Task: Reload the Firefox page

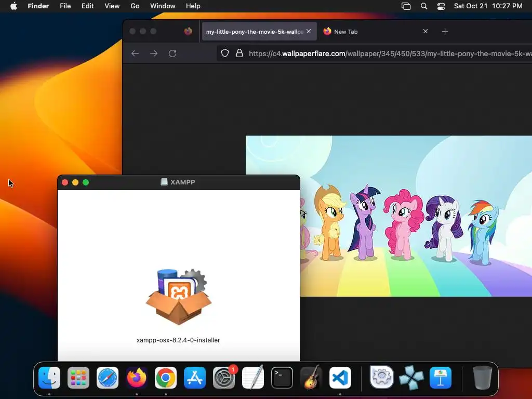Action: point(172,54)
